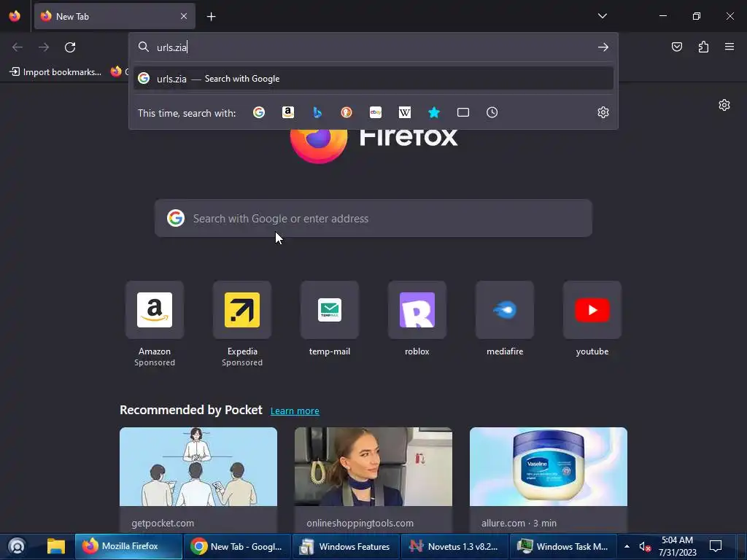The width and height of the screenshot is (747, 560).
Task: Follow the Learn more link for Pocket
Action: (x=295, y=411)
